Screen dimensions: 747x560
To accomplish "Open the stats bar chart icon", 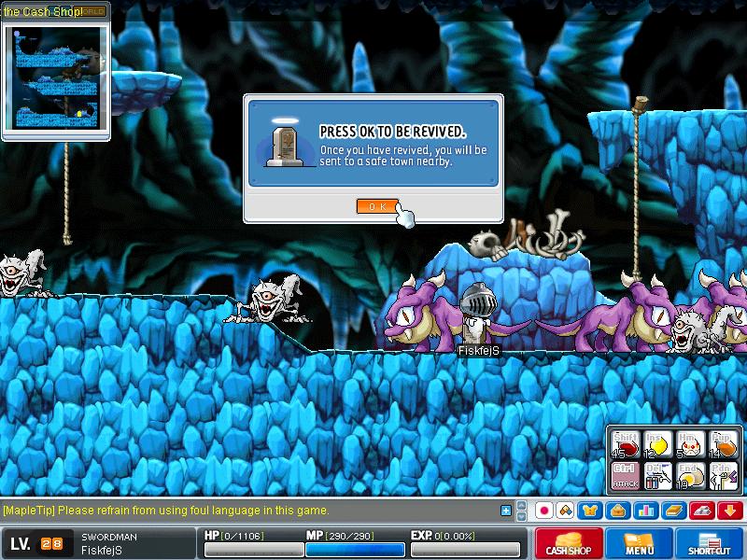I will tap(646, 511).
